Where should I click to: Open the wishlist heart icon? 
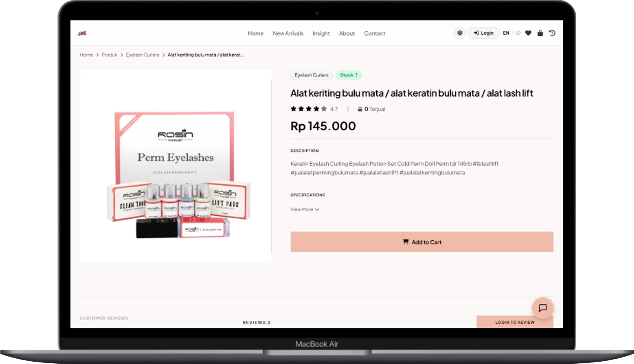[528, 33]
